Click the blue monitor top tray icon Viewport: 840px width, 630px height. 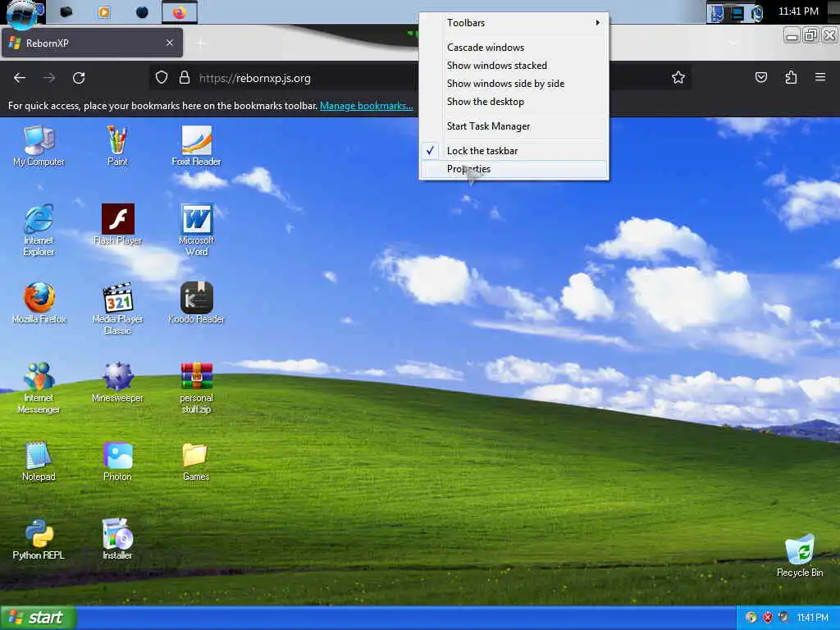click(737, 13)
